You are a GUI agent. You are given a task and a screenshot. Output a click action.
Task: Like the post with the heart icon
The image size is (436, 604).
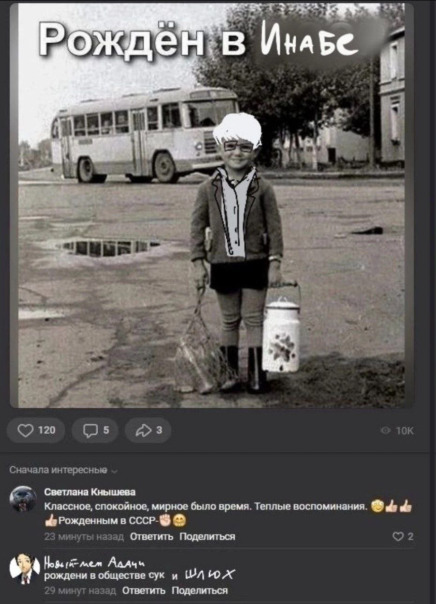(x=36, y=430)
